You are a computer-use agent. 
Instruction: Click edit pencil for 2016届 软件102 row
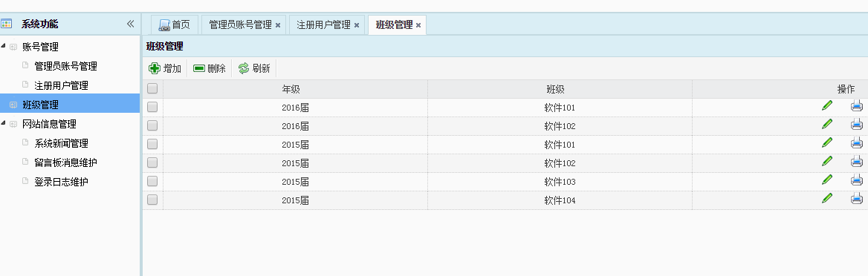827,124
